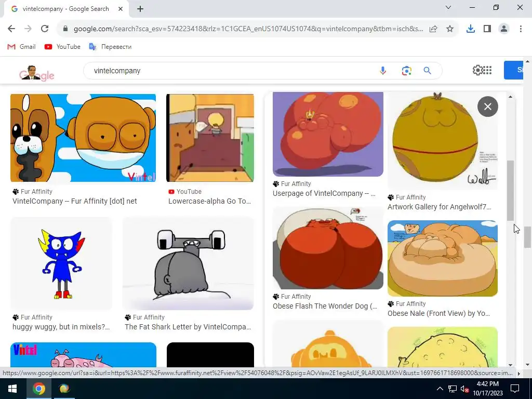Open Chrome from the taskbar
This screenshot has width=532, height=399.
[x=38, y=389]
